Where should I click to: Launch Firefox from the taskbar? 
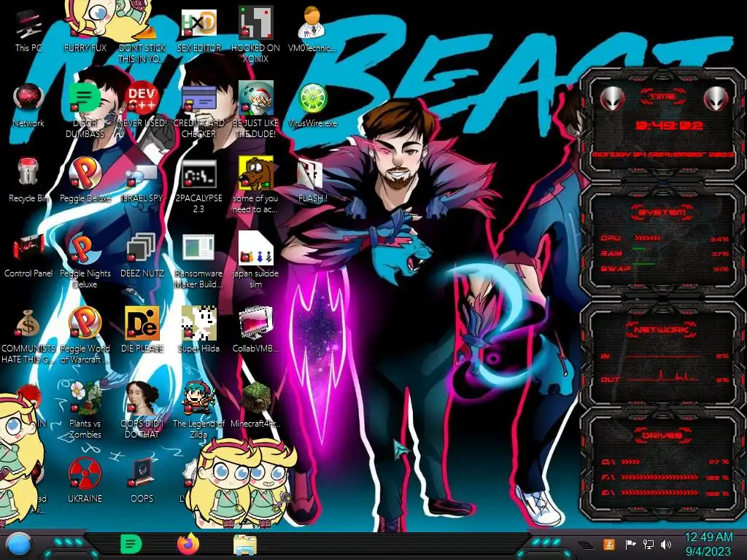coord(188,544)
